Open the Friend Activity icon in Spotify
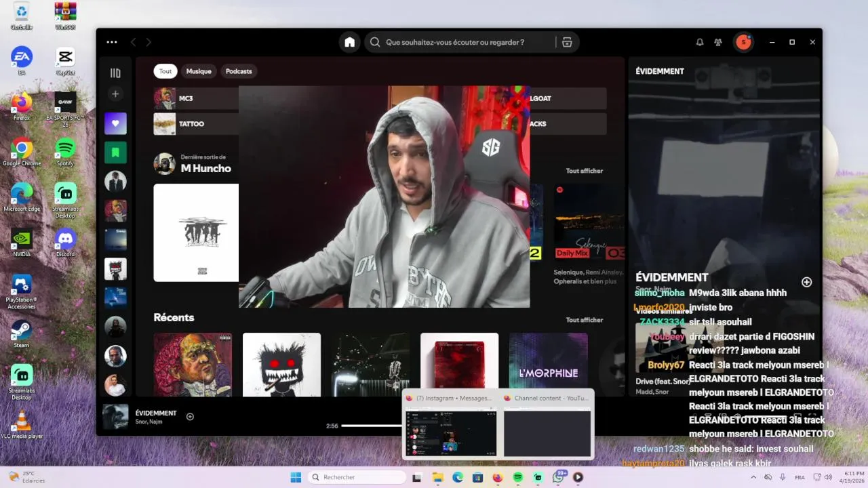This screenshot has width=868, height=488. click(x=718, y=42)
